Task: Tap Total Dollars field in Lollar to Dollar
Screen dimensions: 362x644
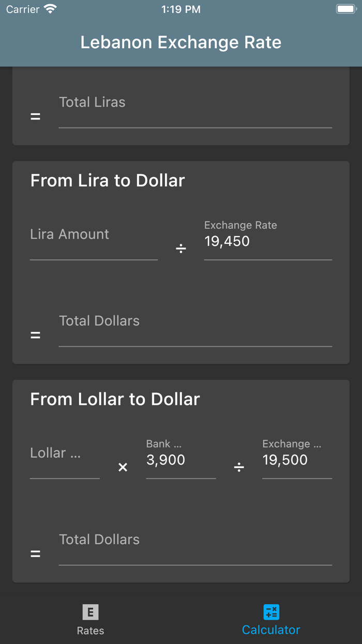Action: click(x=195, y=548)
